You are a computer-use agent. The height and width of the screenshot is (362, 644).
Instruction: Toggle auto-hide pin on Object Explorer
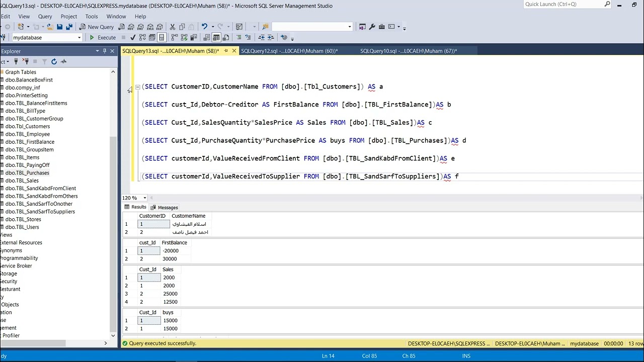[x=105, y=51]
